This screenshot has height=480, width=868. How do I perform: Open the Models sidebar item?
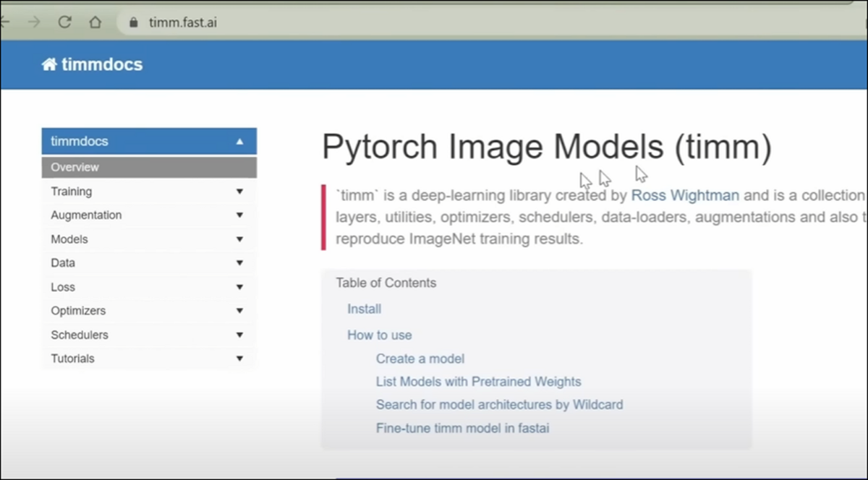[69, 239]
